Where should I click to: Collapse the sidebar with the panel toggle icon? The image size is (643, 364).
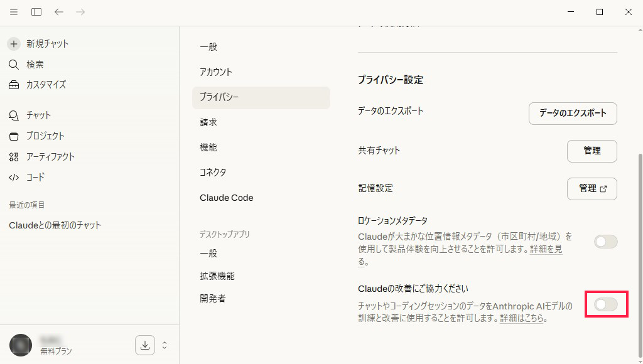(36, 11)
